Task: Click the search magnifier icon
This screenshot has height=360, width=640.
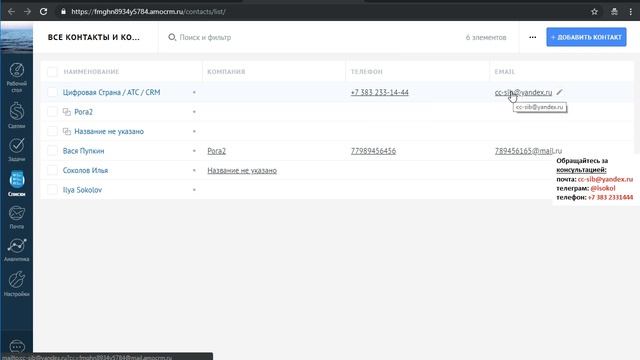Action: click(x=172, y=37)
